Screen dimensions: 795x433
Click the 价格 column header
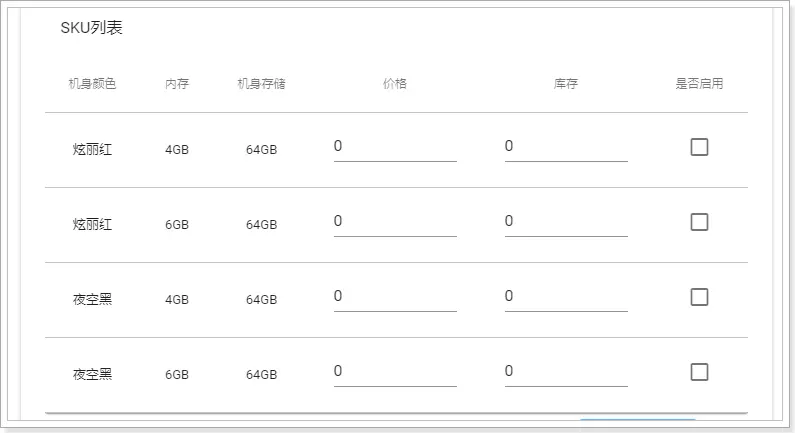point(395,84)
